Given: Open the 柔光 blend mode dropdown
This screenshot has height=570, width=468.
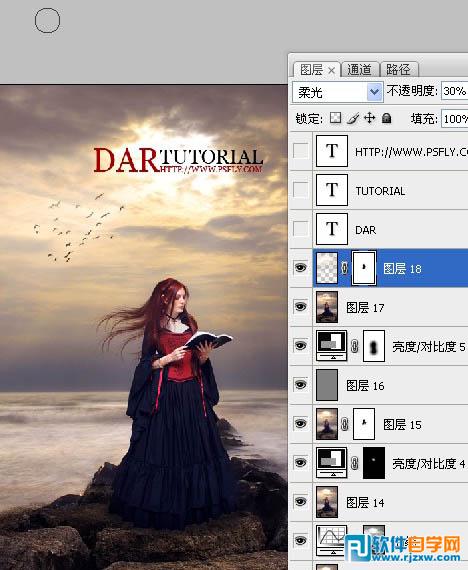Looking at the screenshot, I should (x=375, y=92).
